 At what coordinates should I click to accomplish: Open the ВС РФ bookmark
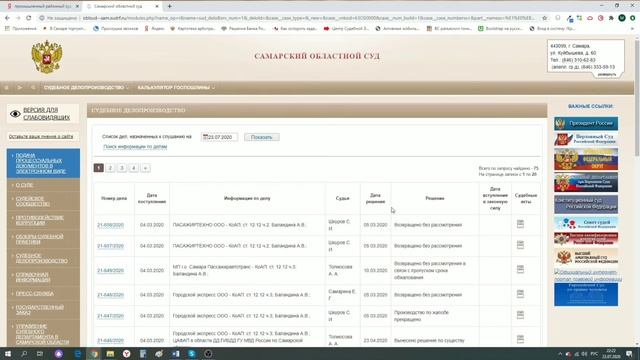click(x=448, y=29)
